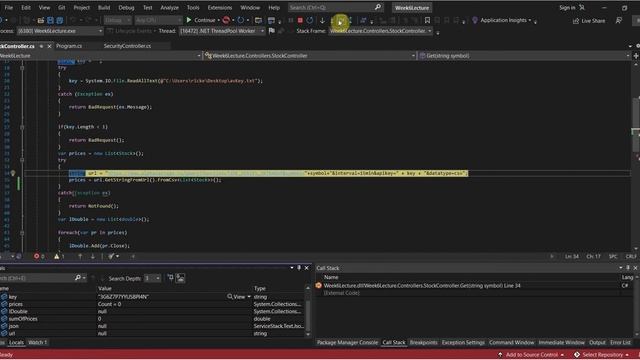
Task: Select the sumOfPrices variable row
Action: click(153, 319)
